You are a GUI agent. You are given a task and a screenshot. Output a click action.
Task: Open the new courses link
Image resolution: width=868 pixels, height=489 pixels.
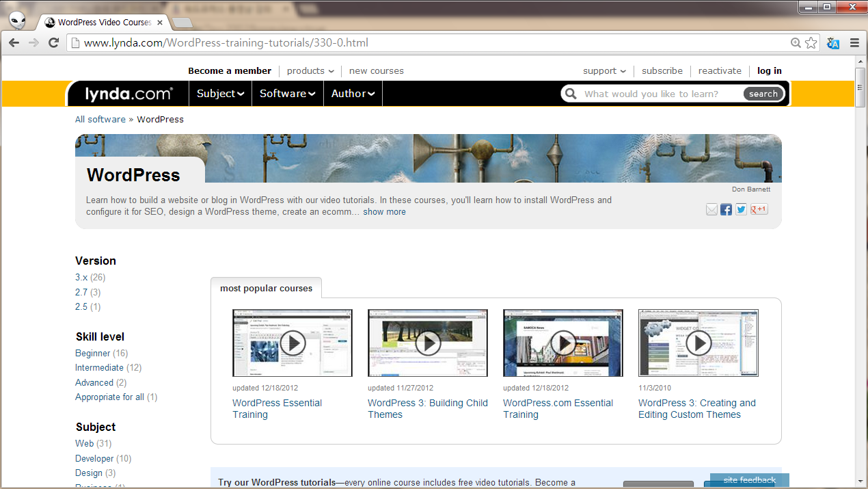coord(376,70)
